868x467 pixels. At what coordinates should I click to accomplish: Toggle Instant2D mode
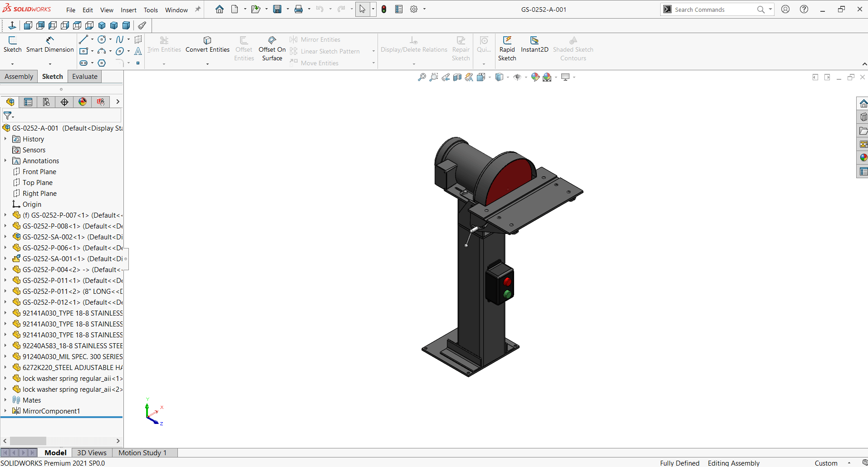pos(535,44)
